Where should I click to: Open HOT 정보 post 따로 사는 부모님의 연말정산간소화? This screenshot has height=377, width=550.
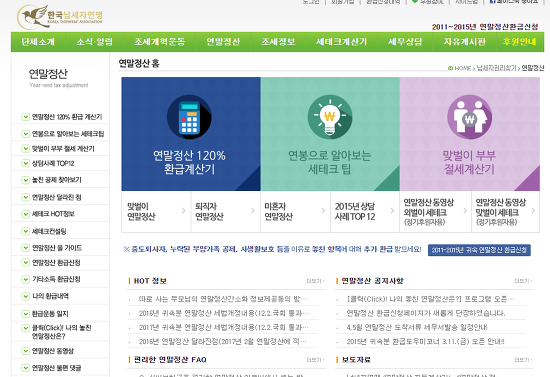tap(223, 299)
